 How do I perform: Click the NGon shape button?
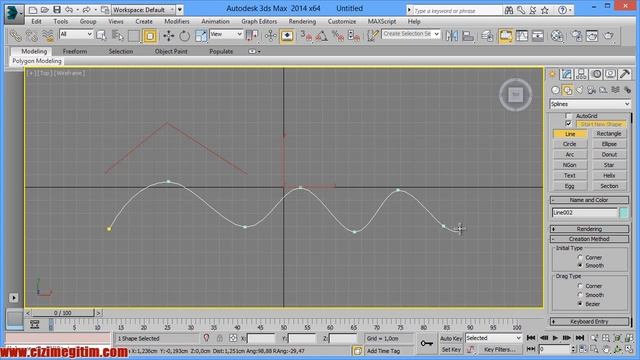click(569, 165)
